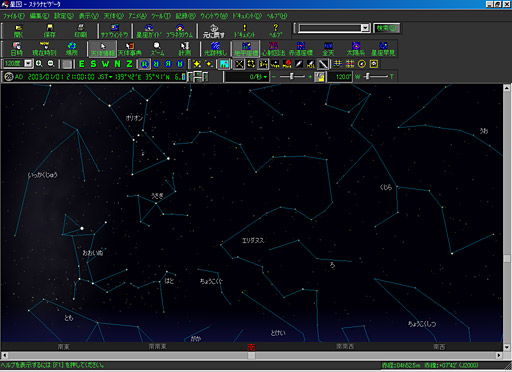The width and height of the screenshot is (512, 372).
Task: Click the plus next to speed slider
Action: (310, 77)
